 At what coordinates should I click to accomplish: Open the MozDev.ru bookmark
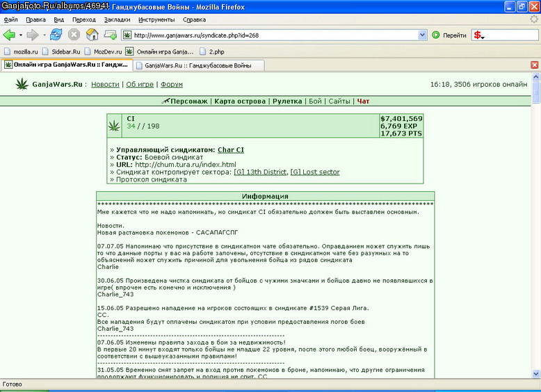coord(103,51)
